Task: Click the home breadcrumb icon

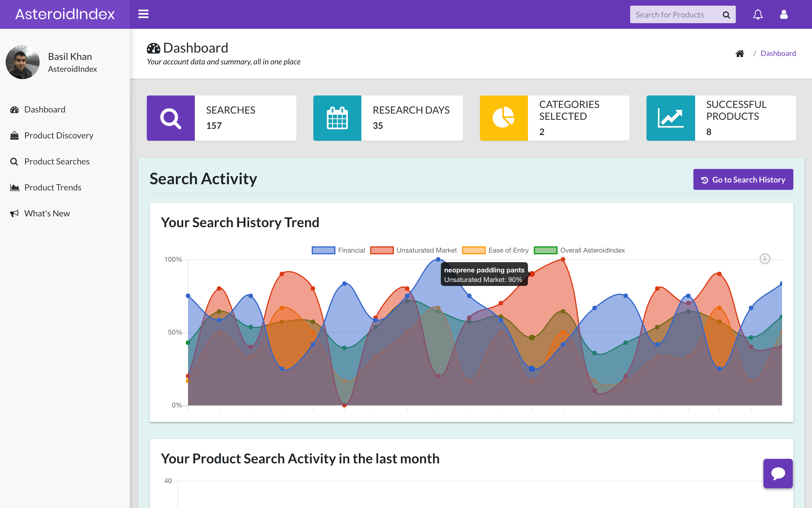Action: click(x=740, y=53)
